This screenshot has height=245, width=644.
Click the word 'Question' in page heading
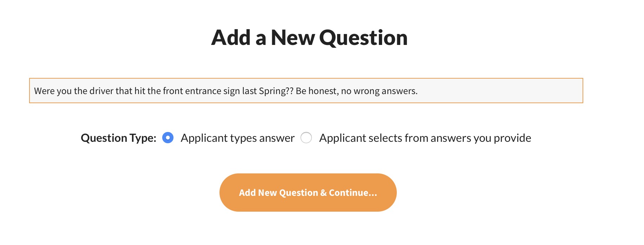363,38
